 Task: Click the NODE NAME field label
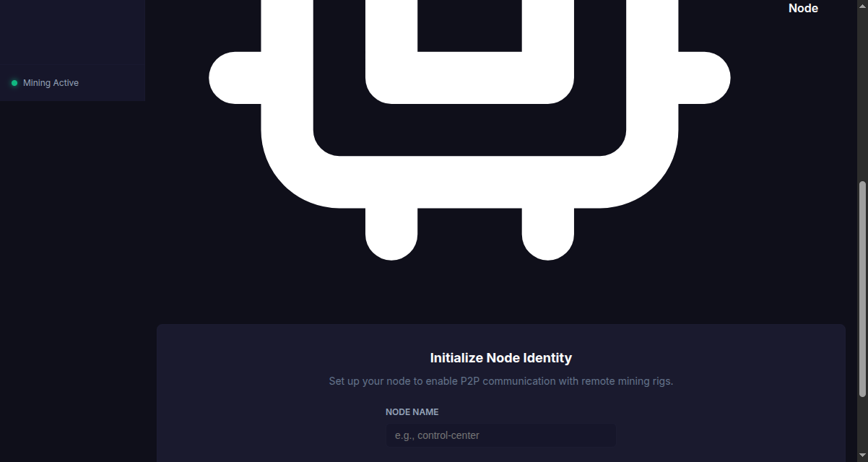412,412
